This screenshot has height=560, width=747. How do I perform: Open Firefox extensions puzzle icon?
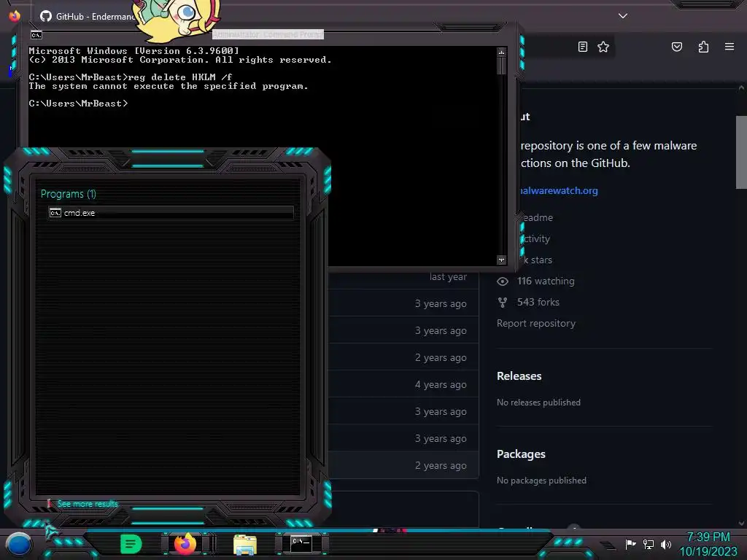(703, 47)
